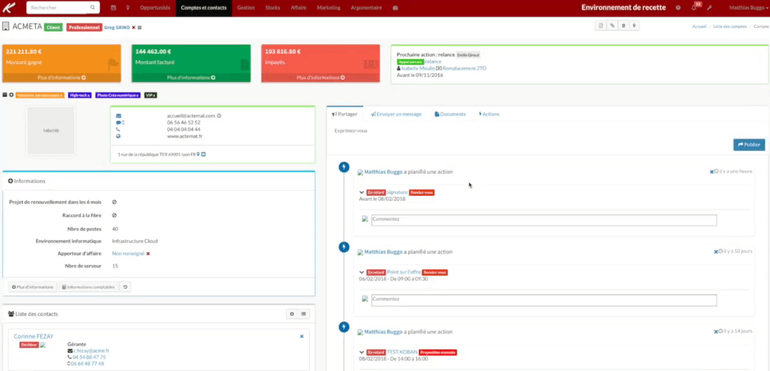Switch to the Partager tab
Screen dimensions: 770x371
point(345,114)
